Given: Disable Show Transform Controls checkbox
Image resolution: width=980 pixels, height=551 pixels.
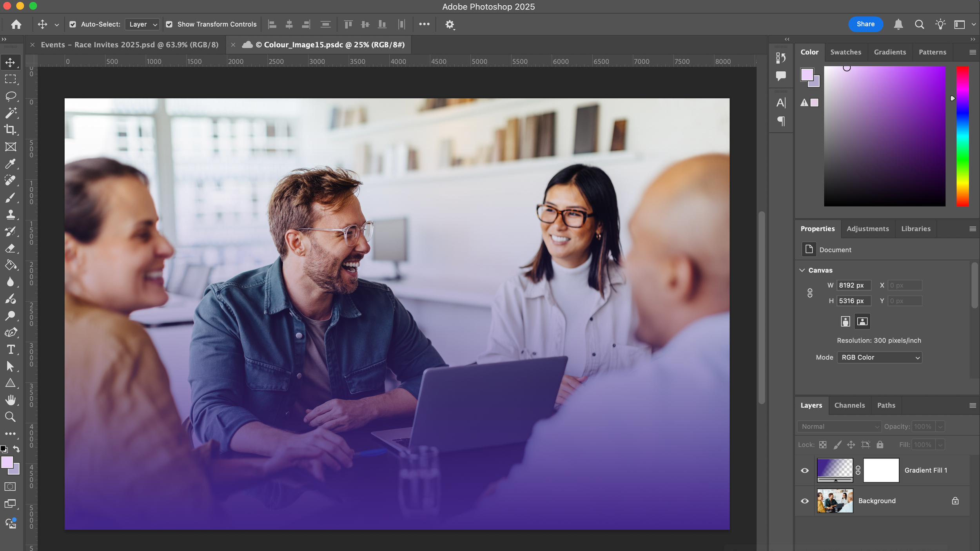Looking at the screenshot, I should (169, 24).
